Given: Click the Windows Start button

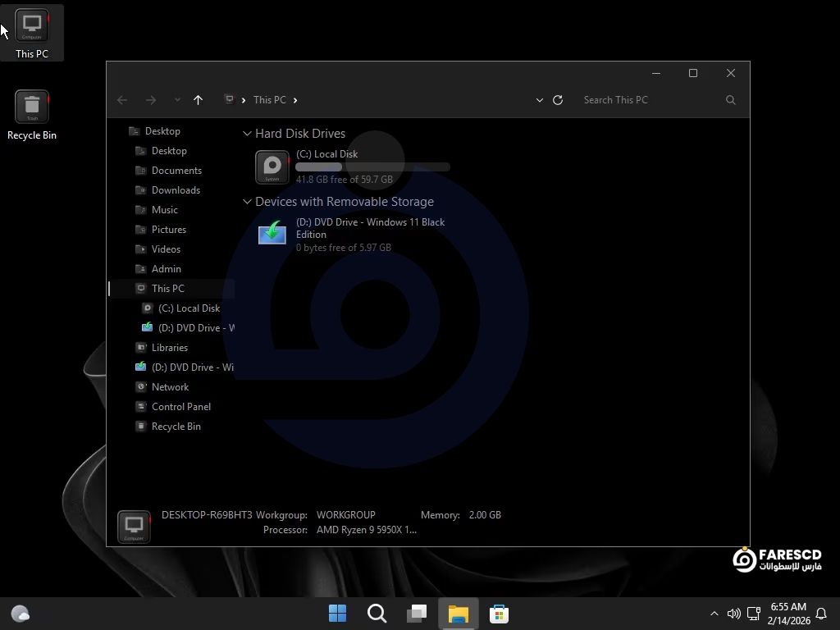Looking at the screenshot, I should click(x=337, y=614).
